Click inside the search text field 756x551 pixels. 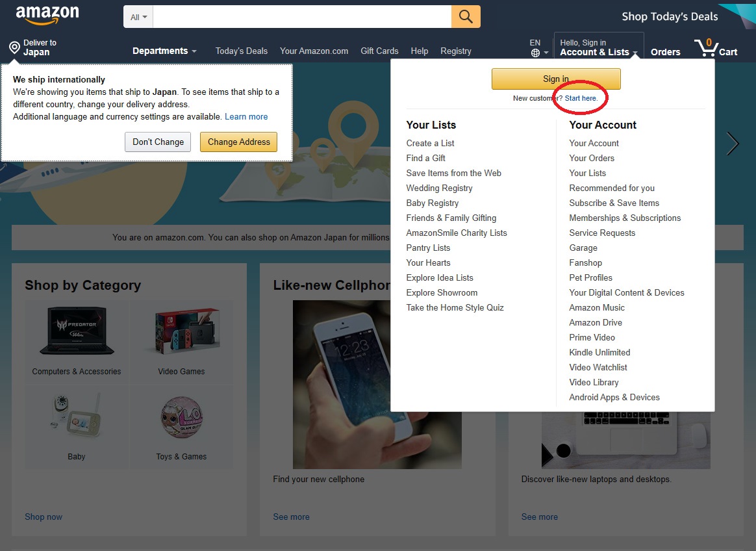tap(302, 17)
